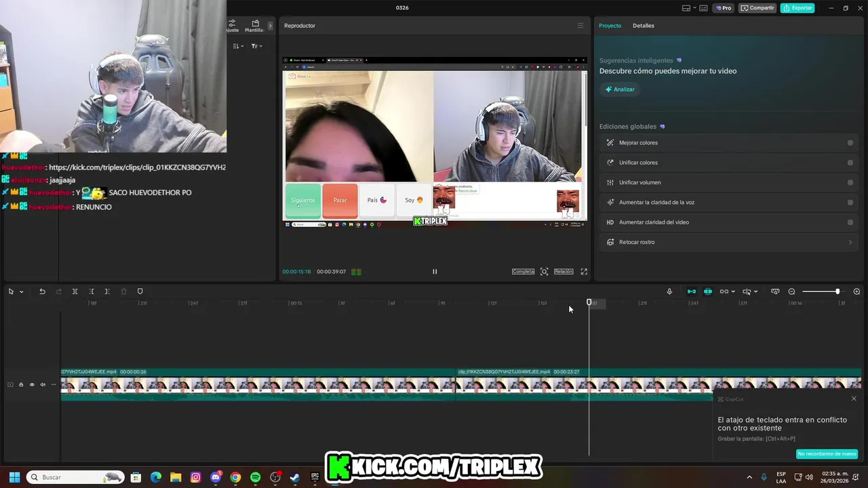The image size is (868, 488).
Task: Open Spotify from the taskbar
Action: [x=255, y=477]
